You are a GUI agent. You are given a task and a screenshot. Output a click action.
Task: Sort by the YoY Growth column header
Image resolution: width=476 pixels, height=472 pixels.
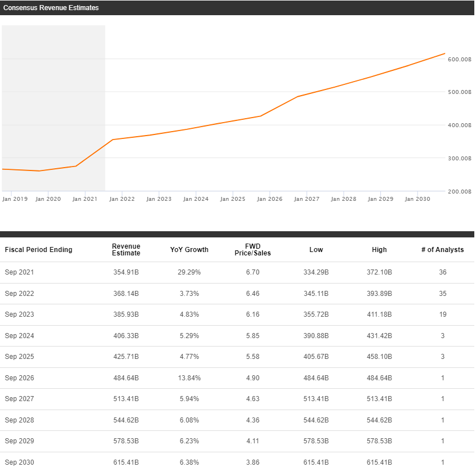(189, 249)
